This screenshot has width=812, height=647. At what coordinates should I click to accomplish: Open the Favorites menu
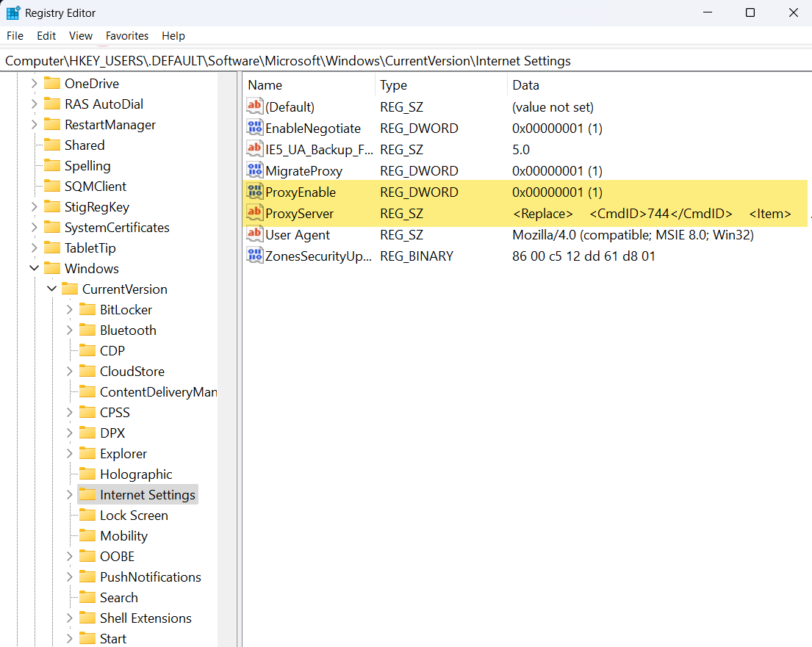point(126,36)
